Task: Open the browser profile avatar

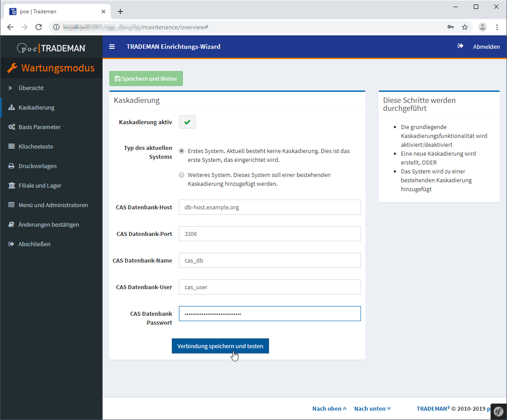Action: coord(483,27)
